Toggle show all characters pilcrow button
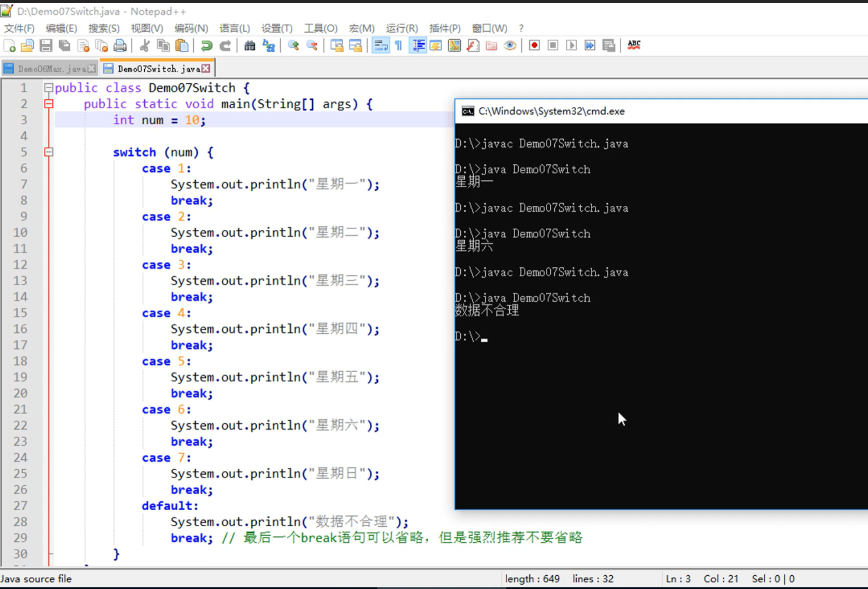This screenshot has width=868, height=589. (x=399, y=46)
